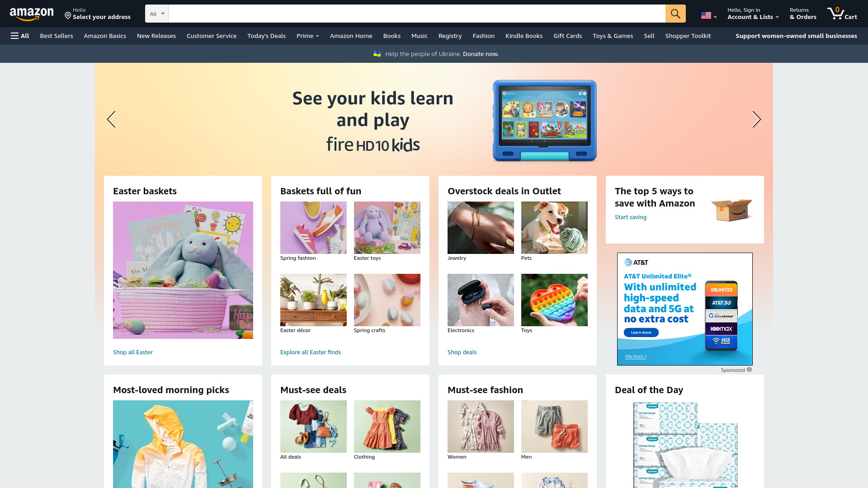Show next banner with right arrow
Image resolution: width=868 pixels, height=488 pixels.
tap(756, 119)
